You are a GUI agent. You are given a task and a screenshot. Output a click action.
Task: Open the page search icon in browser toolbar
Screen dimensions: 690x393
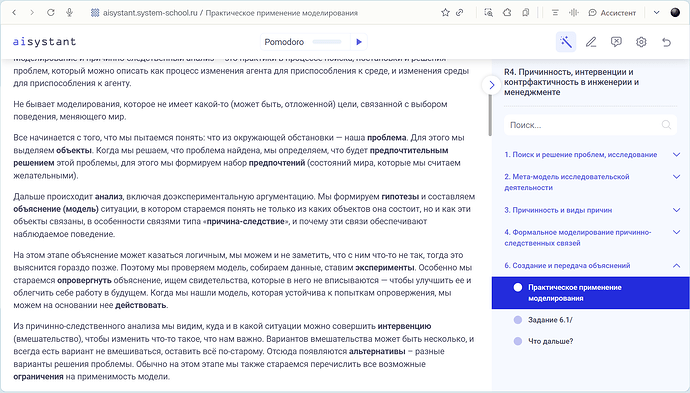pos(488,13)
